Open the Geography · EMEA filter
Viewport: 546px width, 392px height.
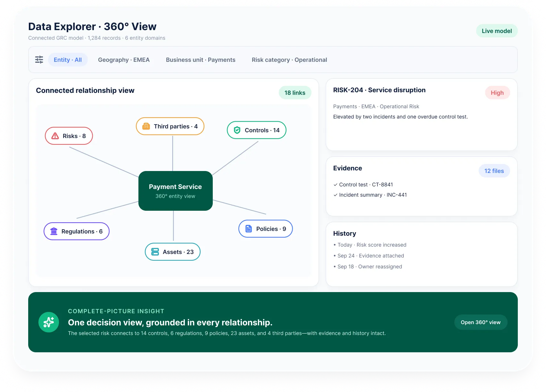click(124, 60)
